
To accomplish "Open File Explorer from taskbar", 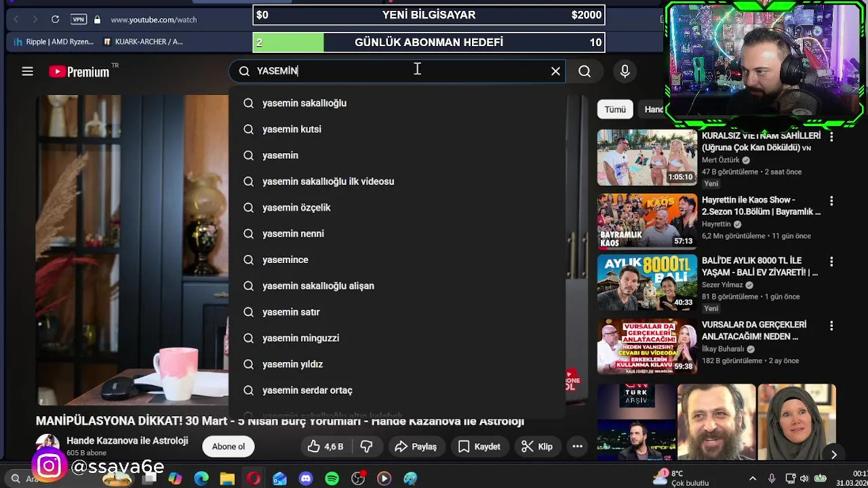I will [227, 479].
